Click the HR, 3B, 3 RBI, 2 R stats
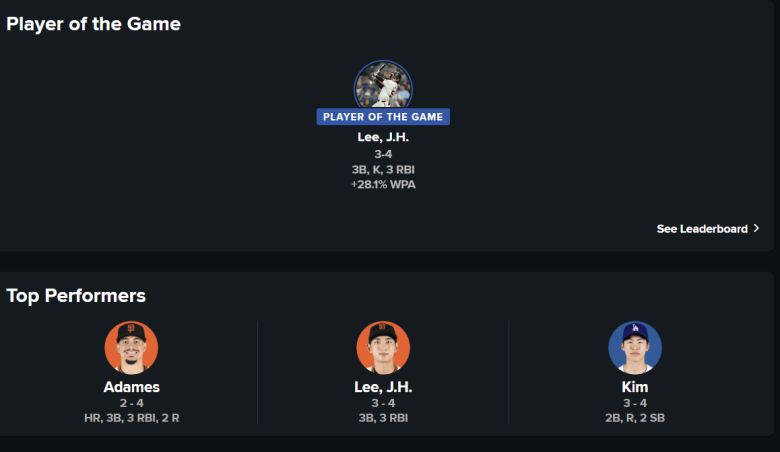 click(131, 418)
